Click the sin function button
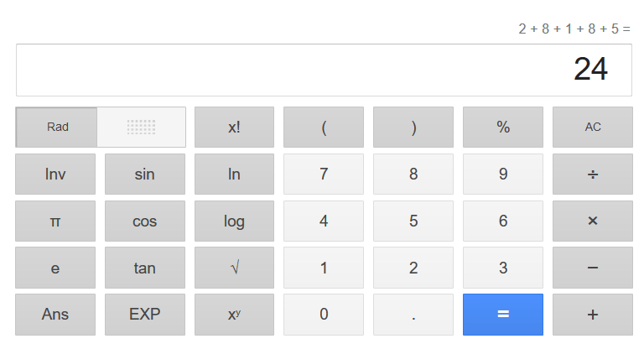 coord(144,174)
